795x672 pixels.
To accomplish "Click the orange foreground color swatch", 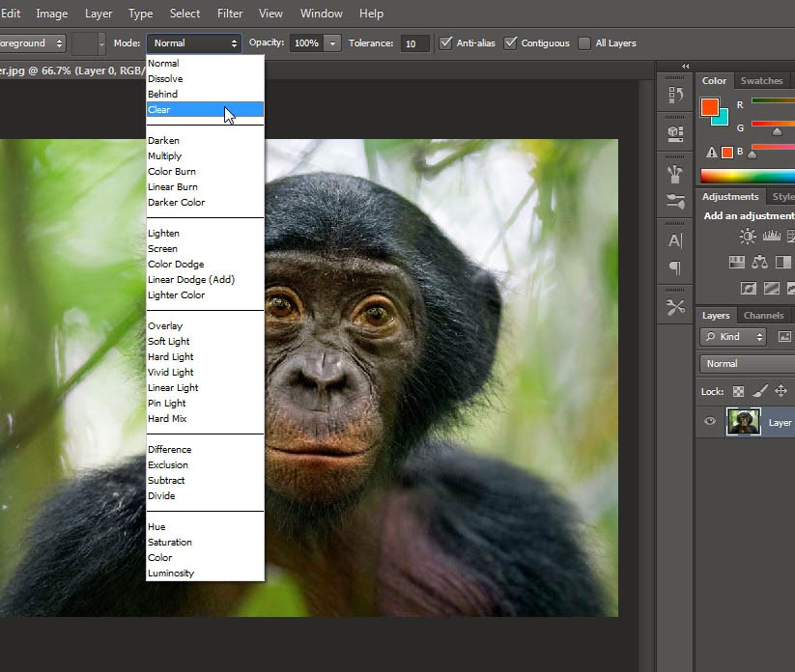I will 709,107.
